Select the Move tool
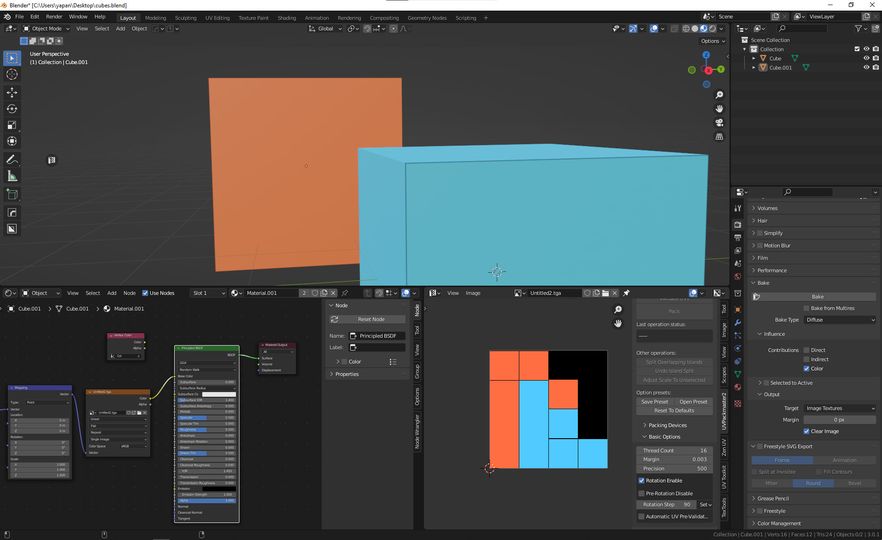 tap(12, 92)
